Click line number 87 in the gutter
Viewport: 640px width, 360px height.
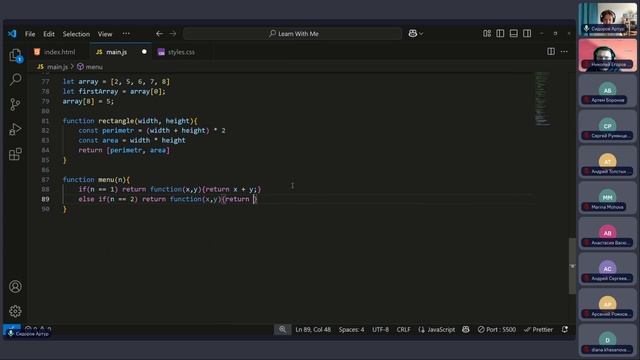(x=45, y=180)
